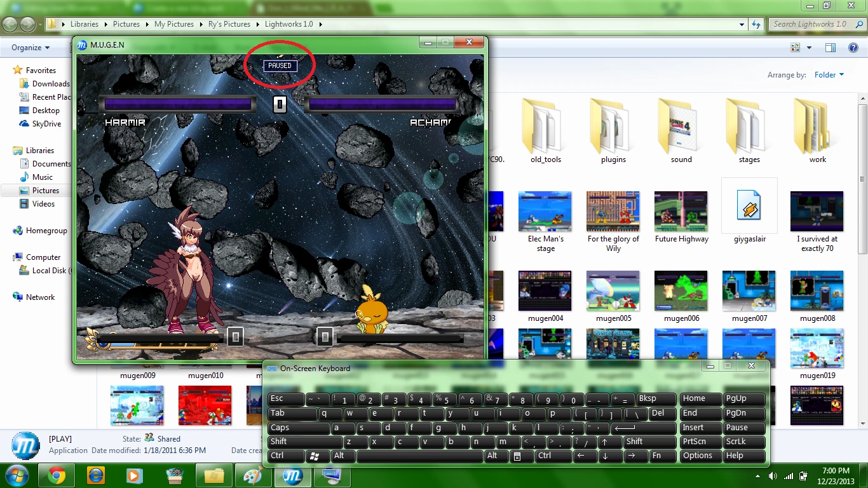Click the volume speaker icon in system tray
Image resolution: width=868 pixels, height=488 pixels.
click(x=773, y=476)
